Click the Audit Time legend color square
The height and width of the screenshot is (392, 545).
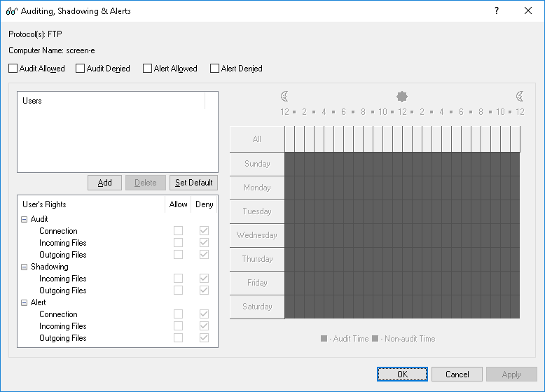[x=324, y=339]
